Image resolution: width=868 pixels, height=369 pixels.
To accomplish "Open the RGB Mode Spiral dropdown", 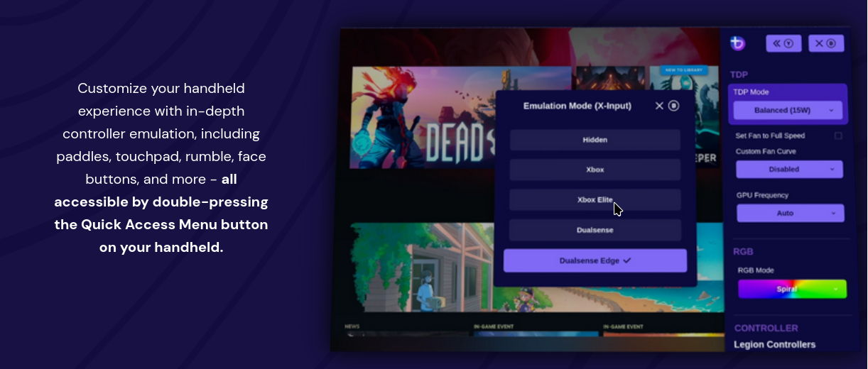I will click(793, 289).
